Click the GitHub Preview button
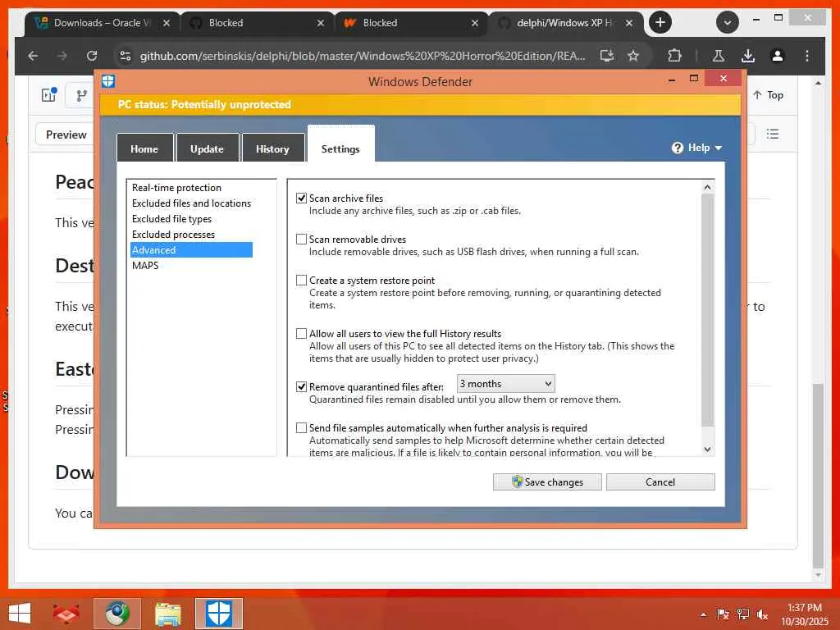Image resolution: width=840 pixels, height=630 pixels. [x=66, y=135]
